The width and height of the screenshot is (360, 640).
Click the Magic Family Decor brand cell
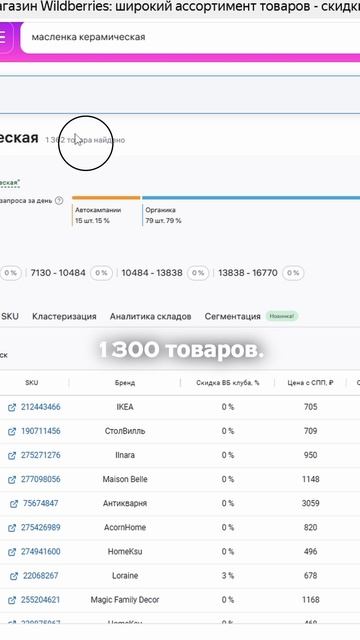125,600
